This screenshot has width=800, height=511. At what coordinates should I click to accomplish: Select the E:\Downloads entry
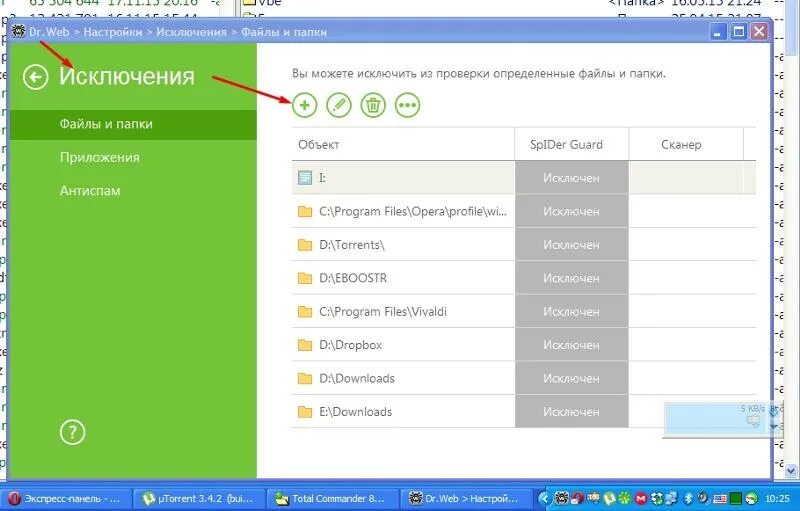403,412
